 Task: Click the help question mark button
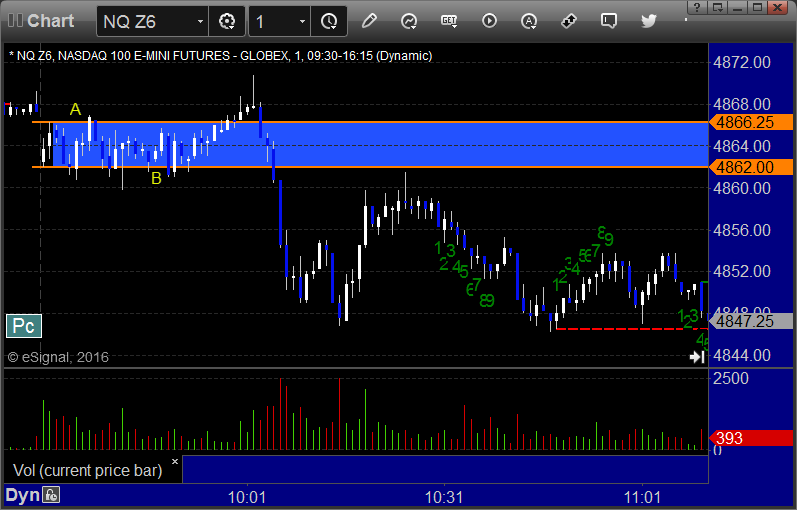(x=697, y=7)
